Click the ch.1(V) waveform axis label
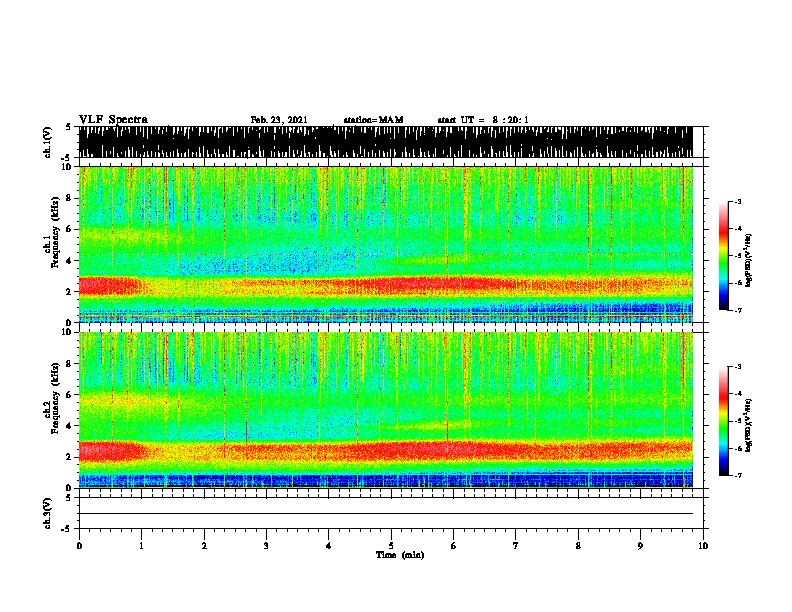Image resolution: width=792 pixels, height=612 pixels. [47, 142]
